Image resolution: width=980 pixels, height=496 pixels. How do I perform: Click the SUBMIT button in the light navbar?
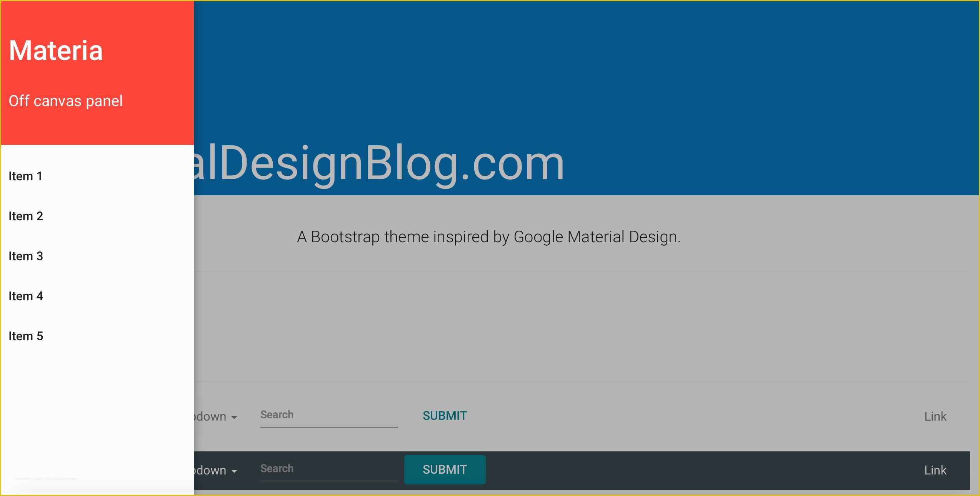(x=444, y=416)
